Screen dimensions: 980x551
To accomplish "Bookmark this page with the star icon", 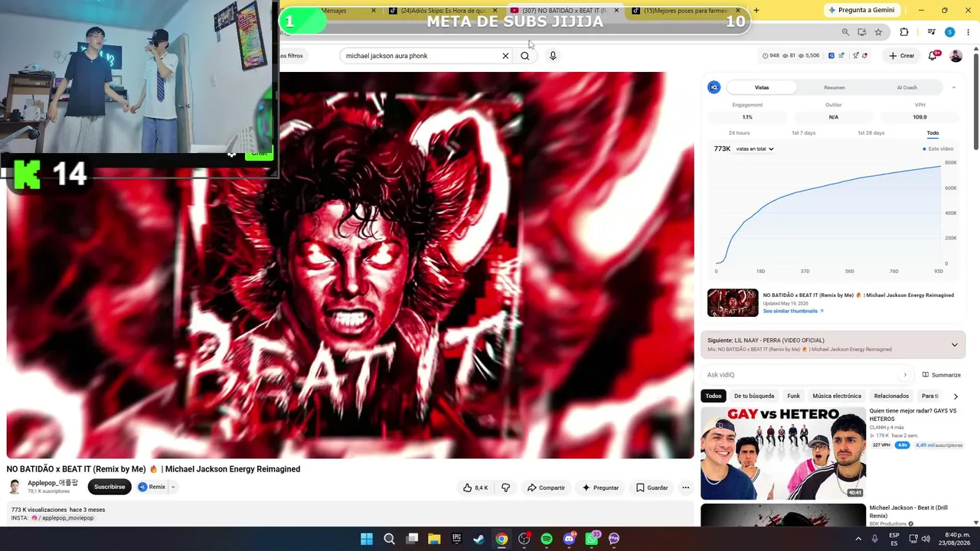I will click(x=878, y=32).
